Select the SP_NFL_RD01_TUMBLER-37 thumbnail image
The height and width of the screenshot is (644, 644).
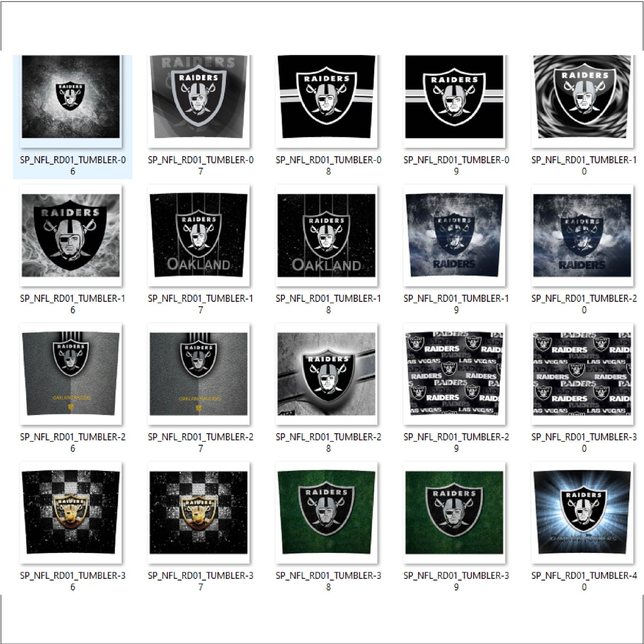199,513
